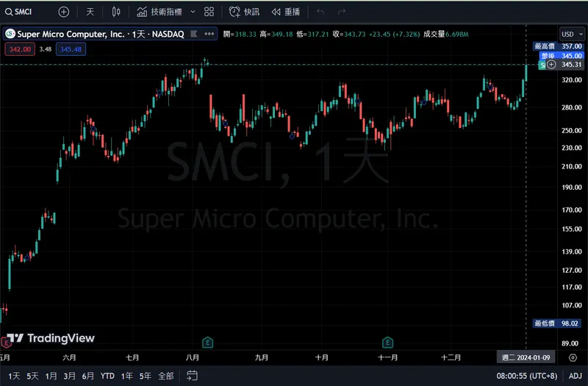Click the flag icon beside NASDAQ
The image size is (588, 386).
coord(194,34)
